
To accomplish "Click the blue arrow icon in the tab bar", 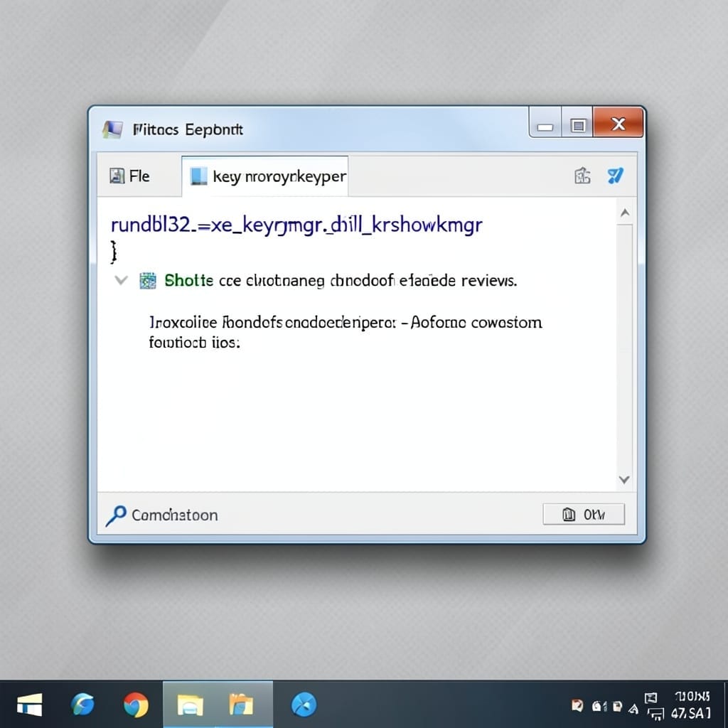I will tap(615, 176).
